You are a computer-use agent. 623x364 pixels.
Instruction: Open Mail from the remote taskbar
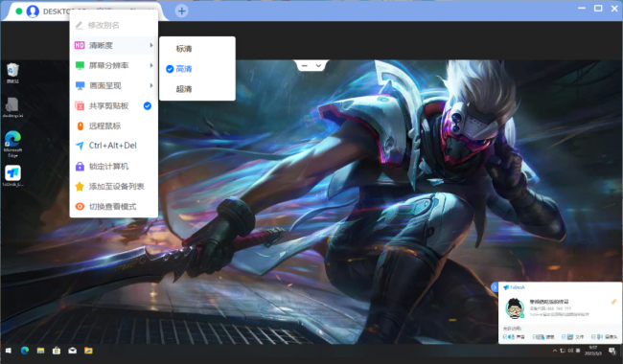[72, 351]
